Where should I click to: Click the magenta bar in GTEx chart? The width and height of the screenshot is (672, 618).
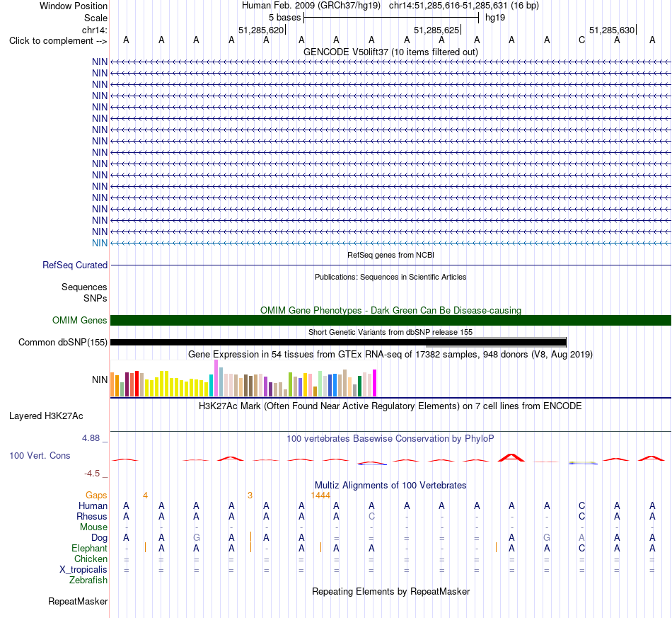pyautogui.click(x=375, y=383)
